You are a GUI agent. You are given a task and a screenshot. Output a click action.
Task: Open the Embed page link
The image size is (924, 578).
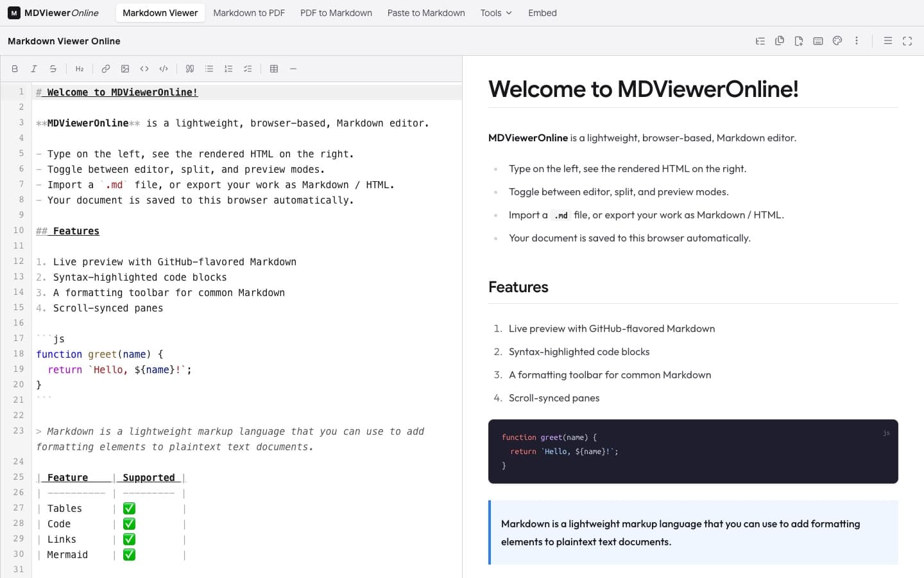(x=542, y=13)
